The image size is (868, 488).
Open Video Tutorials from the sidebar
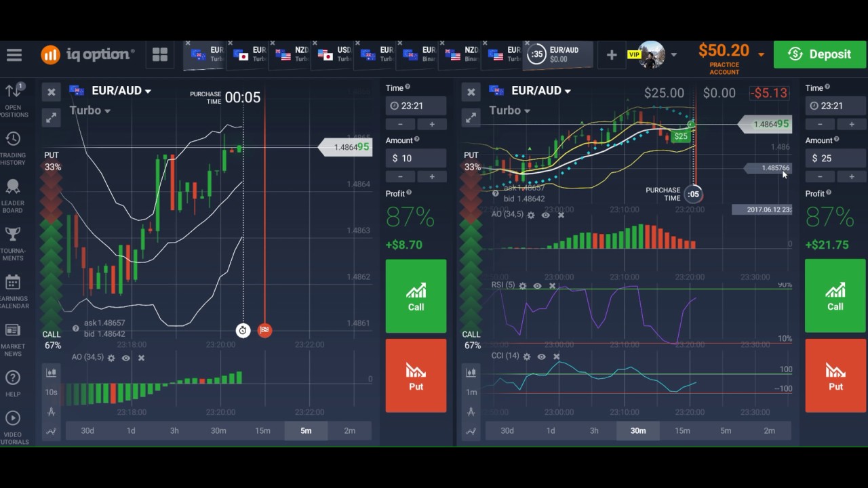pos(13,428)
